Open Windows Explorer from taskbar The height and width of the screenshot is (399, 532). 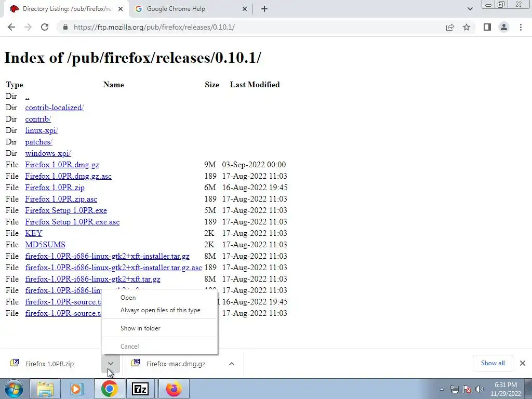[45, 389]
